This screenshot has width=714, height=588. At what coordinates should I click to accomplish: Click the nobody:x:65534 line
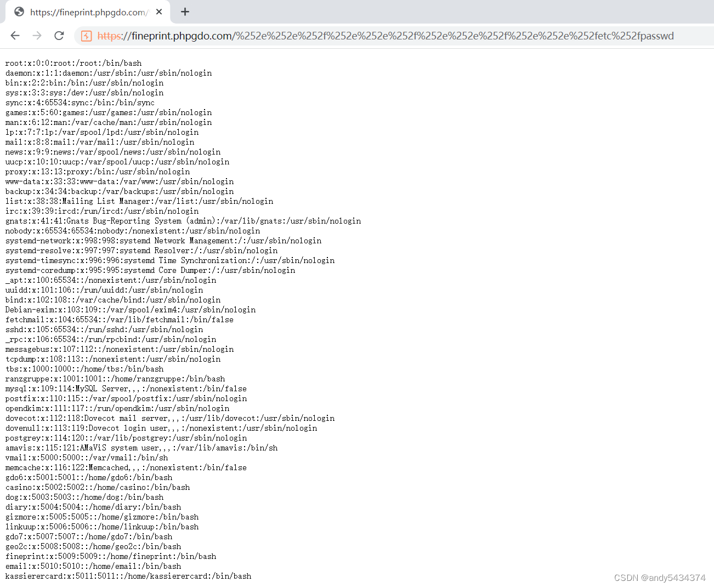[133, 231]
